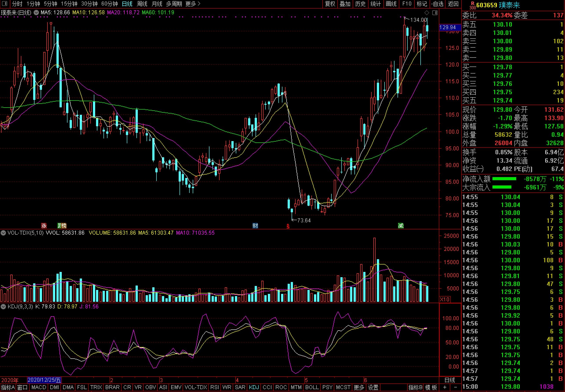
Task: Click the diamond icon above the price chart
Action: tap(427, 13)
